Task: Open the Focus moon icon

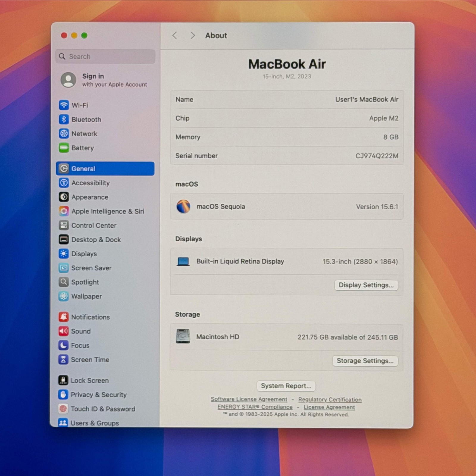Action: pos(63,345)
